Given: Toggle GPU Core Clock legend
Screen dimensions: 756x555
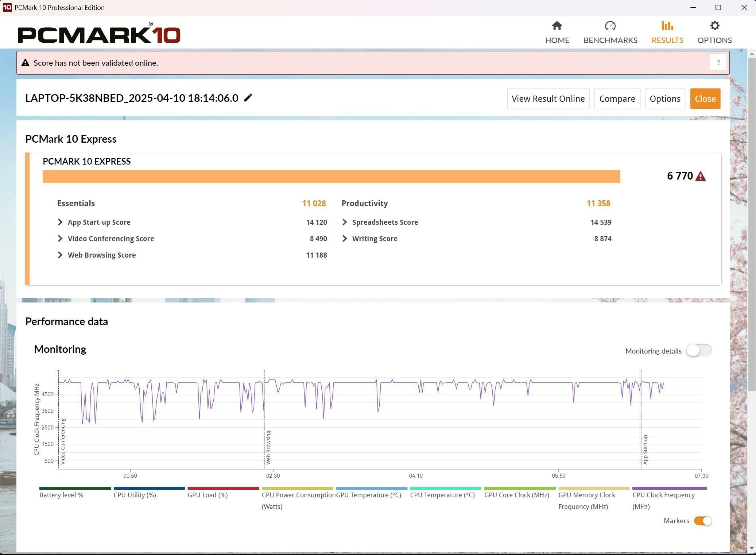Looking at the screenshot, I should click(520, 493).
